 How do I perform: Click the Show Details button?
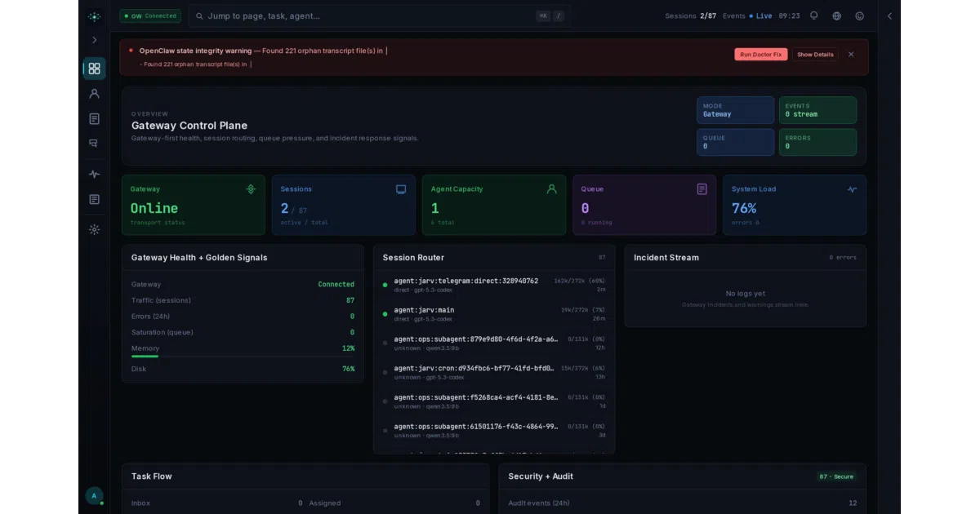[815, 55]
